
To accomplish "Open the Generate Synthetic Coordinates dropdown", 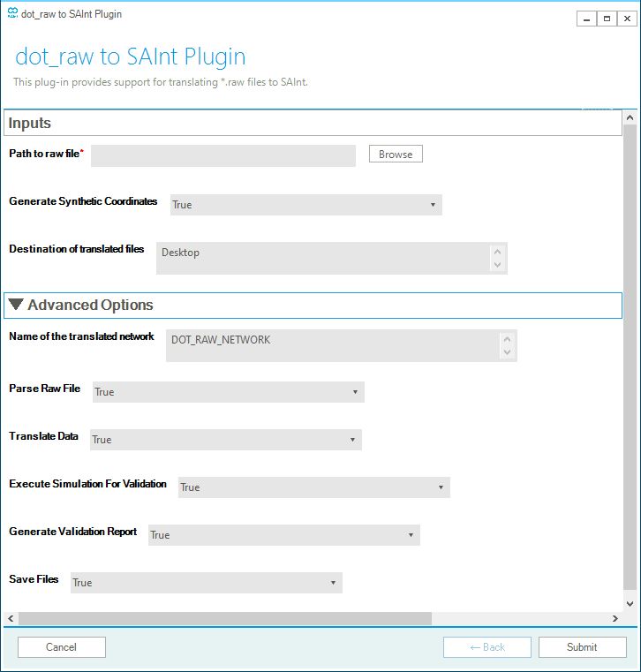I will [x=305, y=205].
